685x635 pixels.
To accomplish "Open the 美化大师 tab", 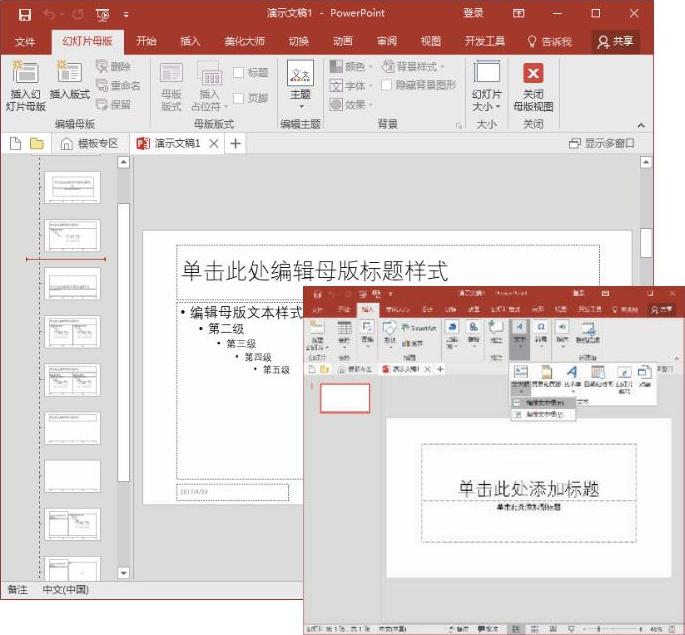I will 244,41.
